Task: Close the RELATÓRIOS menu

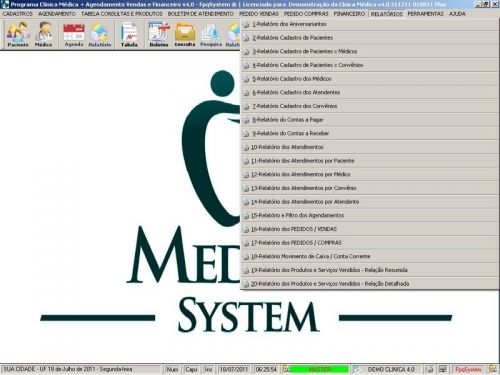Action: [x=387, y=14]
